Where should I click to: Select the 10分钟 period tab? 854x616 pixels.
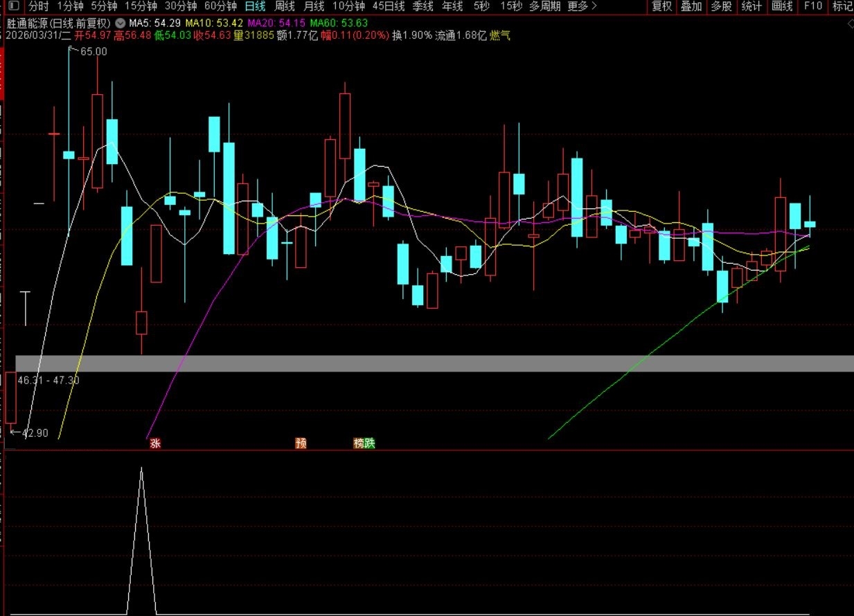pyautogui.click(x=348, y=7)
